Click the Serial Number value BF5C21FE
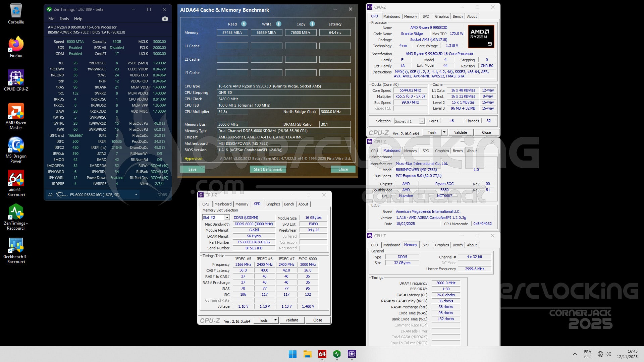The image size is (644, 362). (254, 248)
